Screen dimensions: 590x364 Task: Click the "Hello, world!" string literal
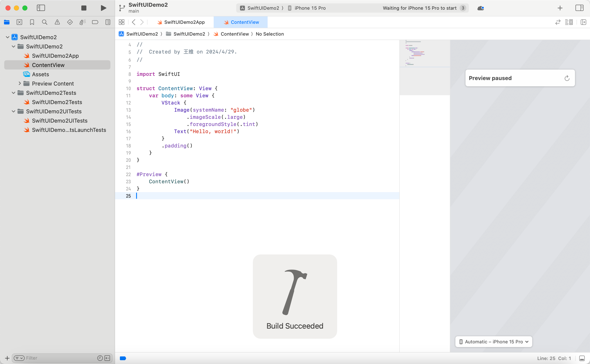[x=213, y=131]
